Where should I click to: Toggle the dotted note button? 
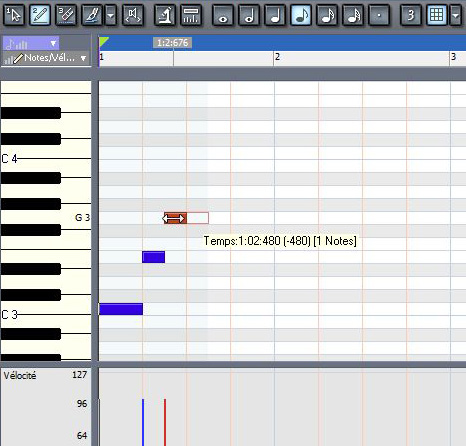pyautogui.click(x=379, y=15)
